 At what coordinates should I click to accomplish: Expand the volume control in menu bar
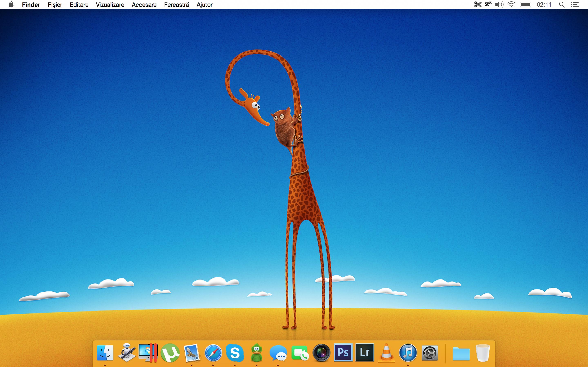click(x=499, y=5)
